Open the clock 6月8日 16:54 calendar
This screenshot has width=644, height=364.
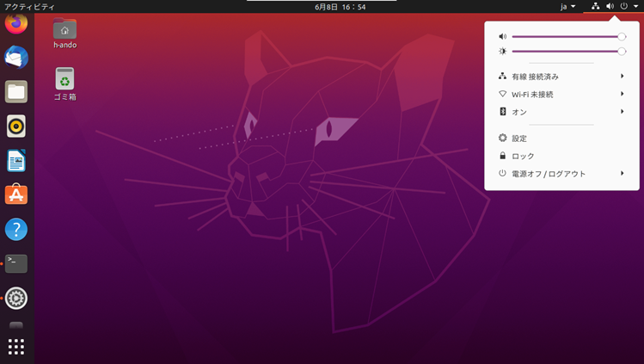(x=340, y=7)
